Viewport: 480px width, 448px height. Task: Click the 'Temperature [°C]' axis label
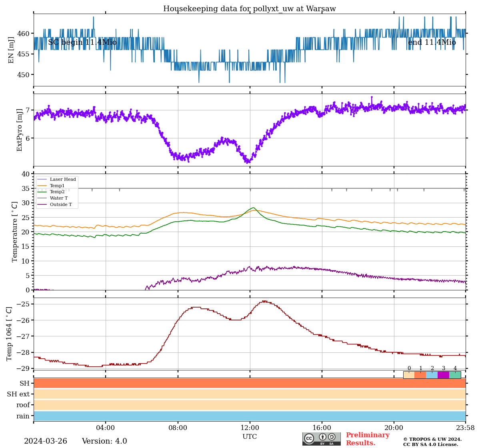click(x=15, y=232)
